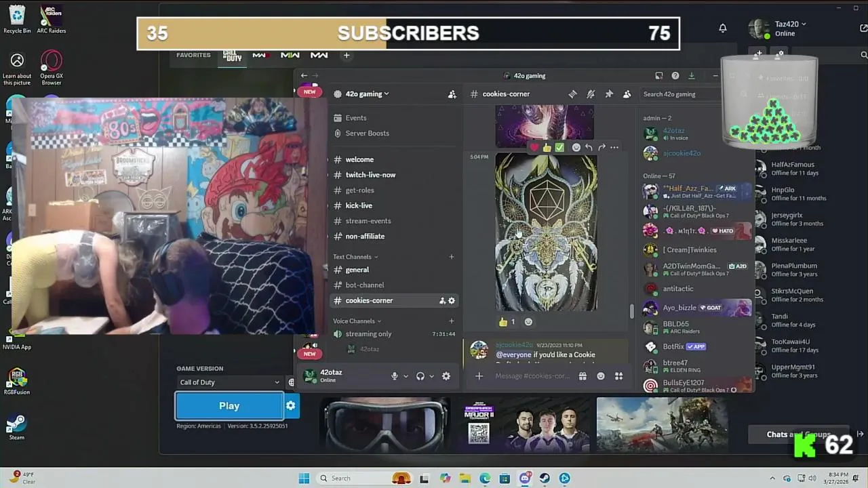Click blue Play button in Battle.net
The image size is (868, 488).
click(229, 405)
